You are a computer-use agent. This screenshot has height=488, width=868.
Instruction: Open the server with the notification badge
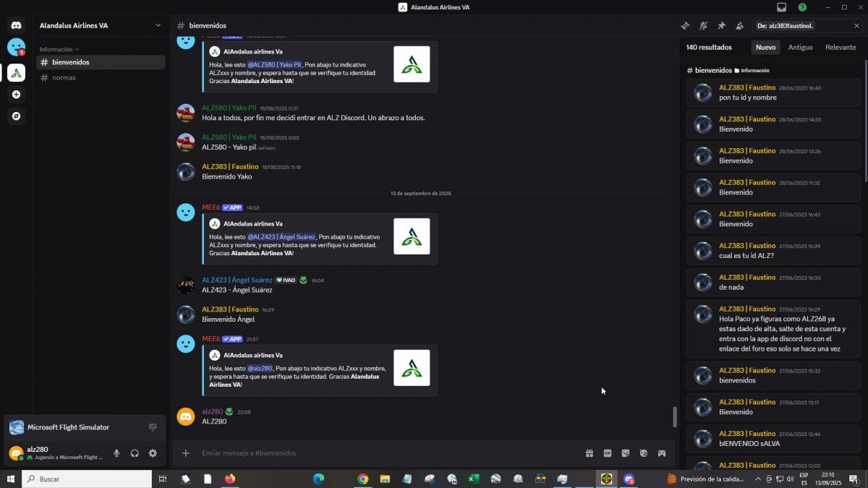pyautogui.click(x=16, y=47)
